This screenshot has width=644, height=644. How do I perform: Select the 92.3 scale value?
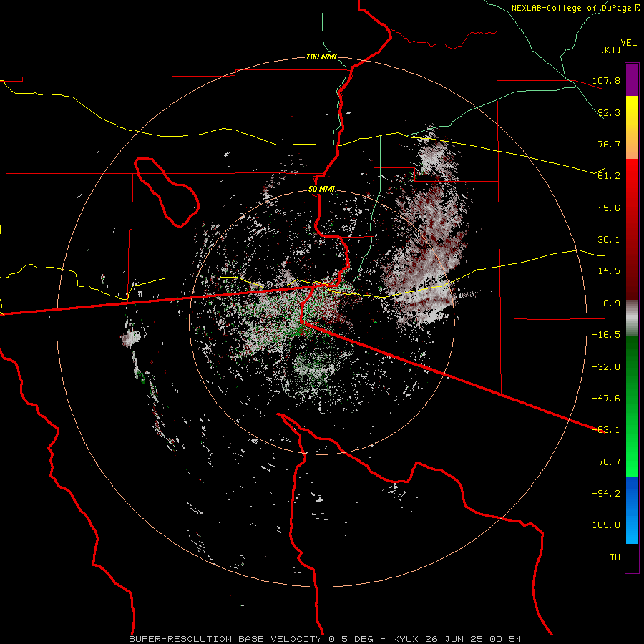point(609,112)
